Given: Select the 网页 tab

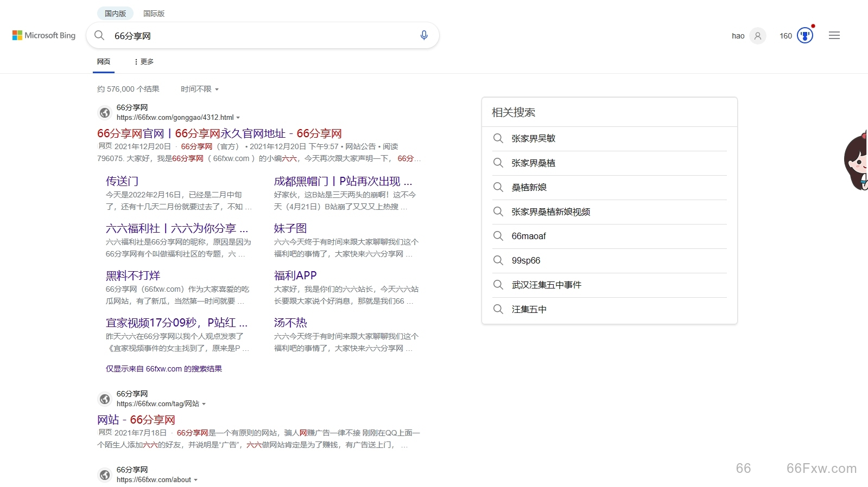Looking at the screenshot, I should pyautogui.click(x=104, y=62).
